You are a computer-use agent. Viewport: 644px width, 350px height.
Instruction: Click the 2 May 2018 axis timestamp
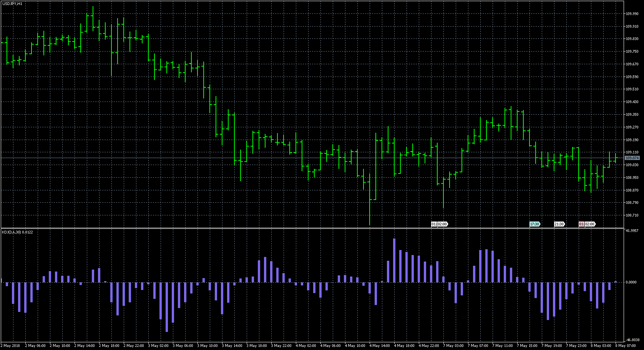pos(10,346)
